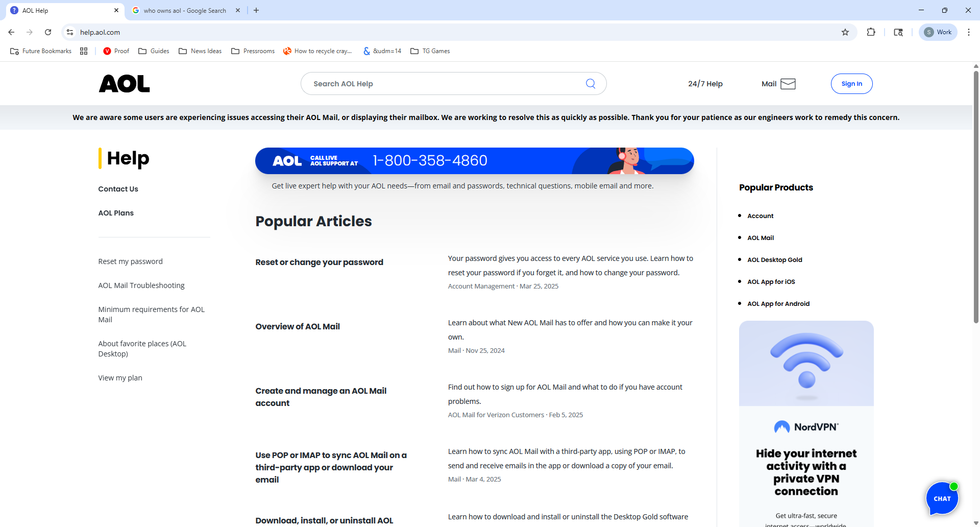Open the Mail envelope icon
This screenshot has height=527, width=980.
point(788,84)
